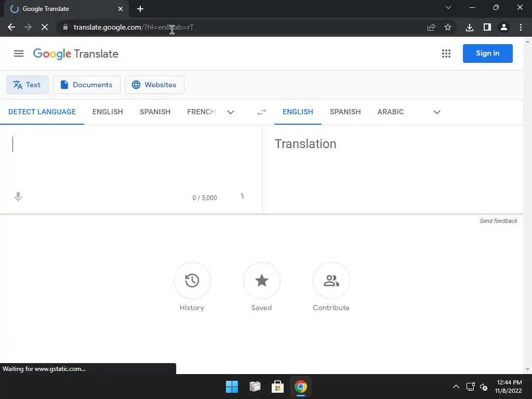The height and width of the screenshot is (399, 532).
Task: View site security lock information
Action: coord(65,27)
